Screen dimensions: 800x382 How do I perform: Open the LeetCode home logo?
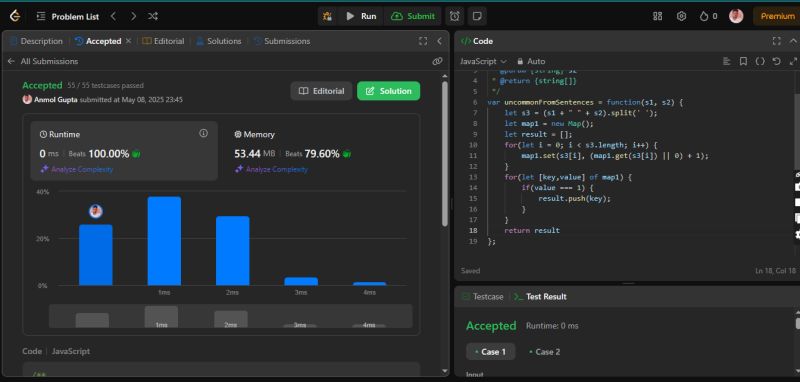[15, 16]
